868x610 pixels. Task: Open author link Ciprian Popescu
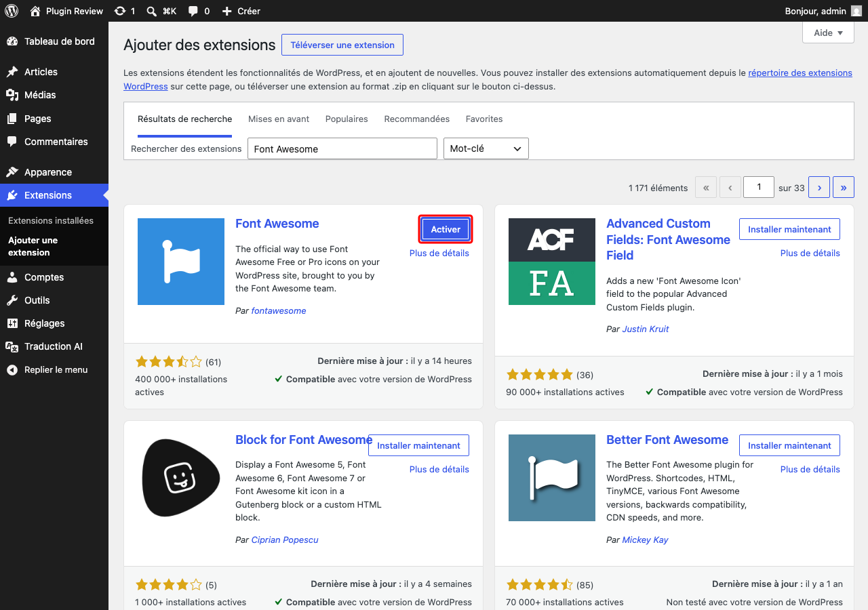point(285,540)
